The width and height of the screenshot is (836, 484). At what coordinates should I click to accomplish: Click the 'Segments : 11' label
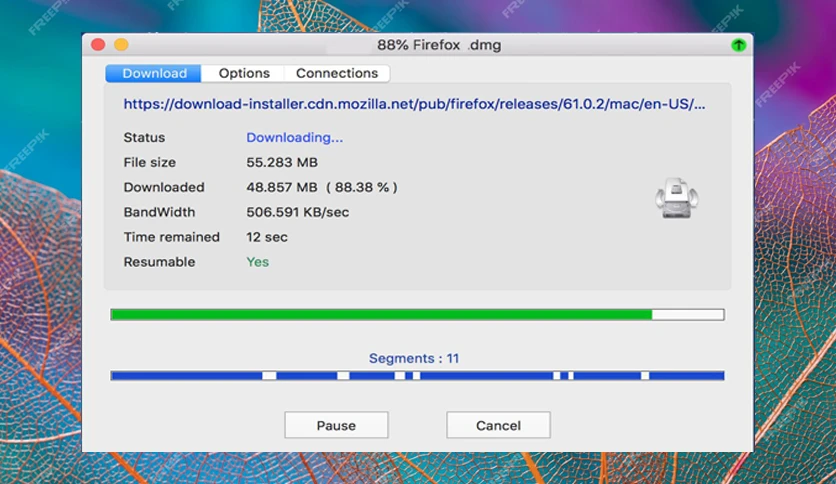[x=414, y=358]
